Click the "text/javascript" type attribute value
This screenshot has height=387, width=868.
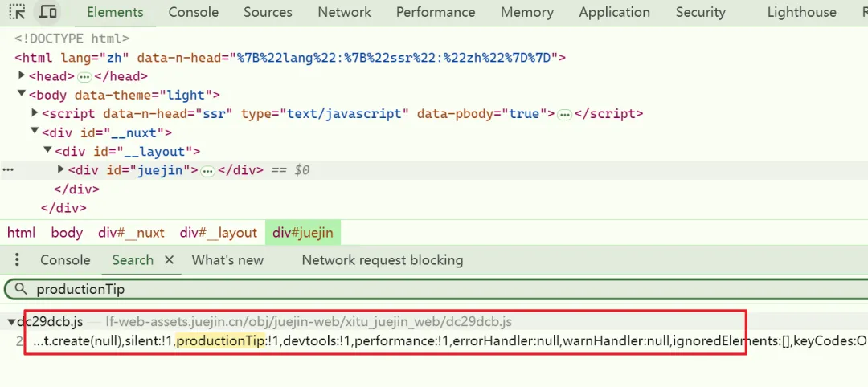344,114
